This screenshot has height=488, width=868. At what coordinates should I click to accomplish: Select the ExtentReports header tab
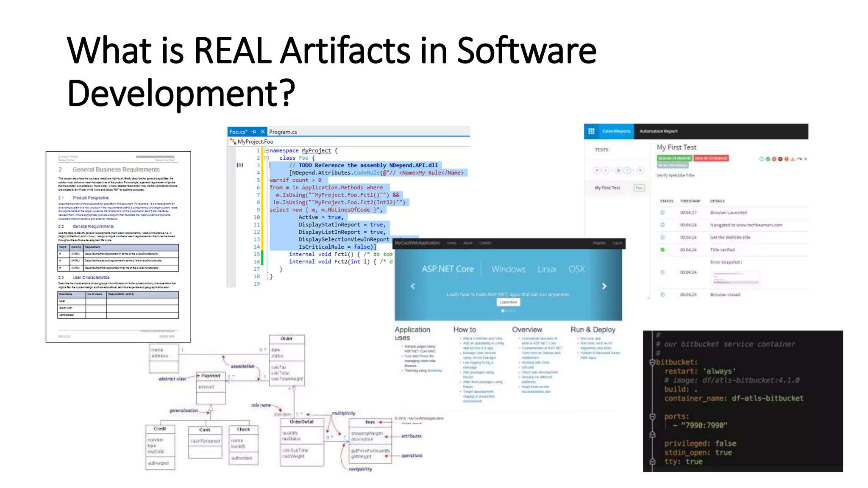pyautogui.click(x=616, y=131)
